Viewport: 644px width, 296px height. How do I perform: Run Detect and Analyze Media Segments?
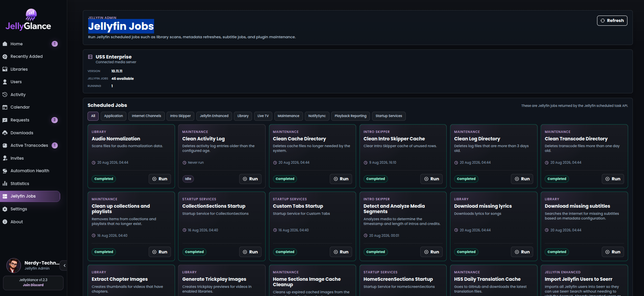point(431,252)
